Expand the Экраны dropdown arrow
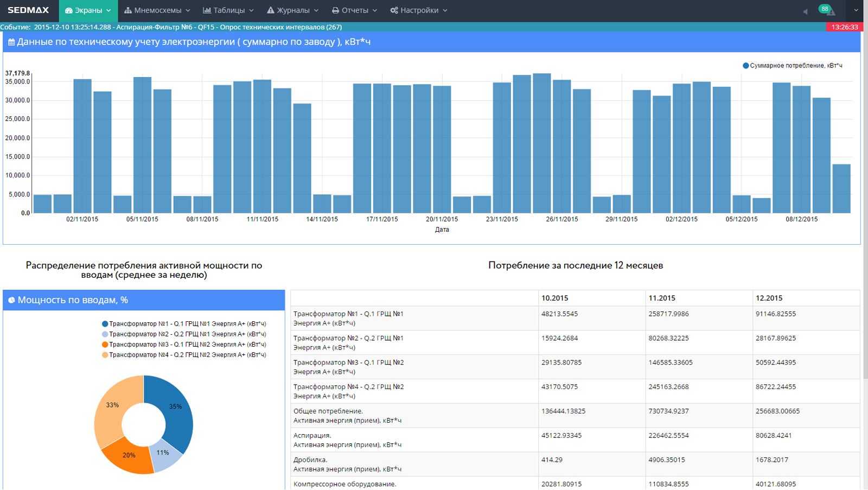Image resolution: width=868 pixels, height=490 pixels. [108, 10]
